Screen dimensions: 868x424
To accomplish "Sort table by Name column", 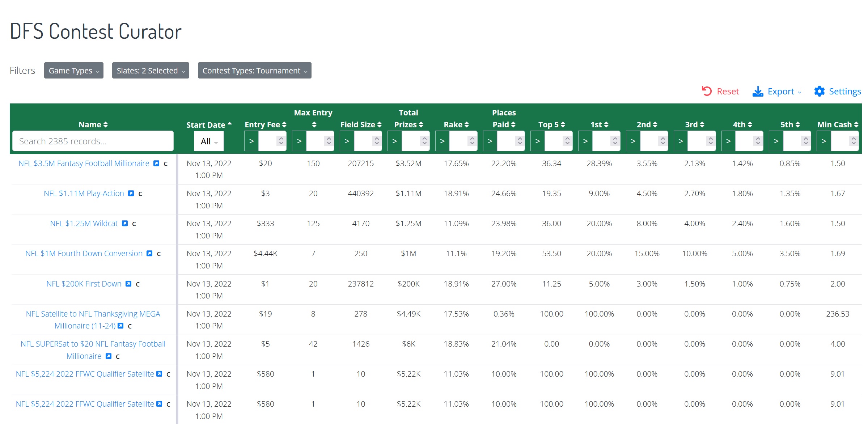I will (93, 124).
